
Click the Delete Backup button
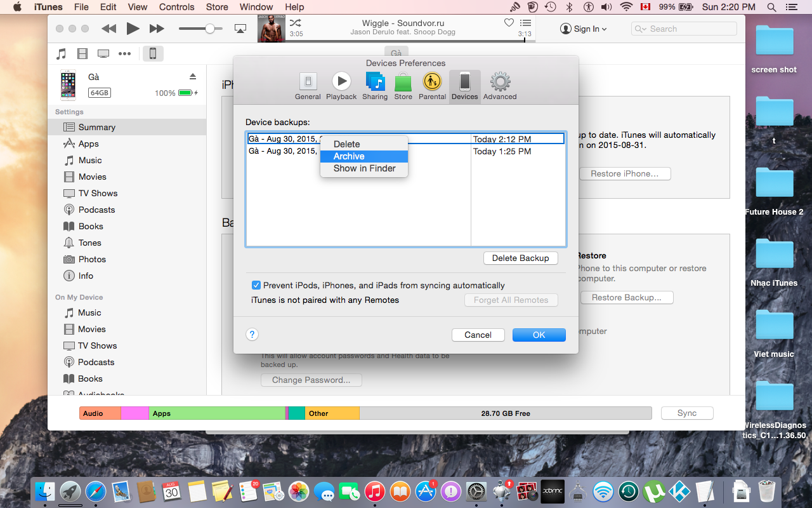[x=521, y=258]
